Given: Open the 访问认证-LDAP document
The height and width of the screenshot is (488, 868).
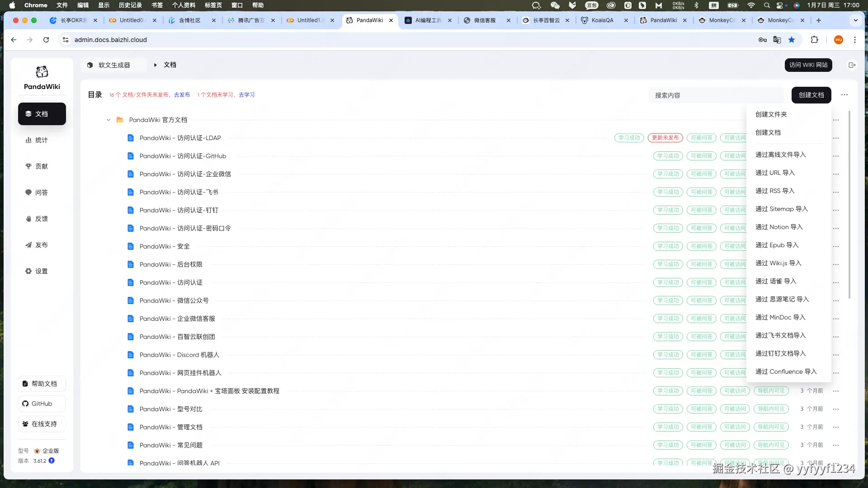Looking at the screenshot, I should pos(180,138).
